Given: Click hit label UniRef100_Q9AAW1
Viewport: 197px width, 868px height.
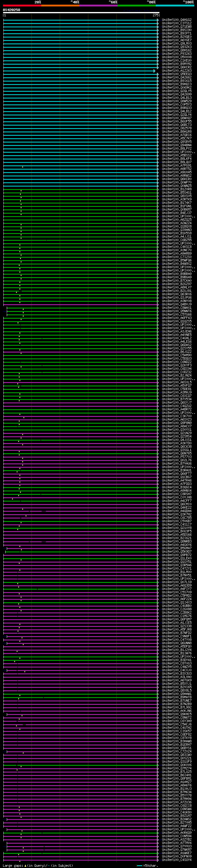Looking at the screenshot, I should pyautogui.click(x=177, y=694).
